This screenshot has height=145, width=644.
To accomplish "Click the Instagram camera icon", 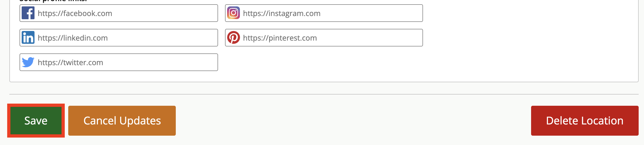I will pyautogui.click(x=234, y=13).
